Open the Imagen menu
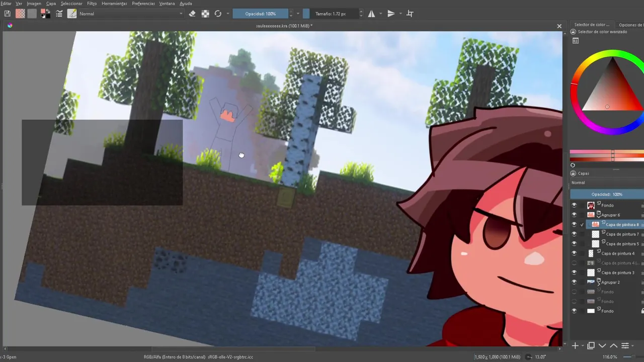The width and height of the screenshot is (644, 362). click(x=34, y=4)
